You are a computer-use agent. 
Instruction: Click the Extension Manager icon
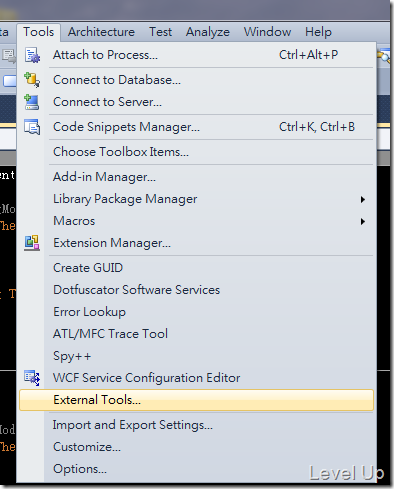(x=32, y=243)
